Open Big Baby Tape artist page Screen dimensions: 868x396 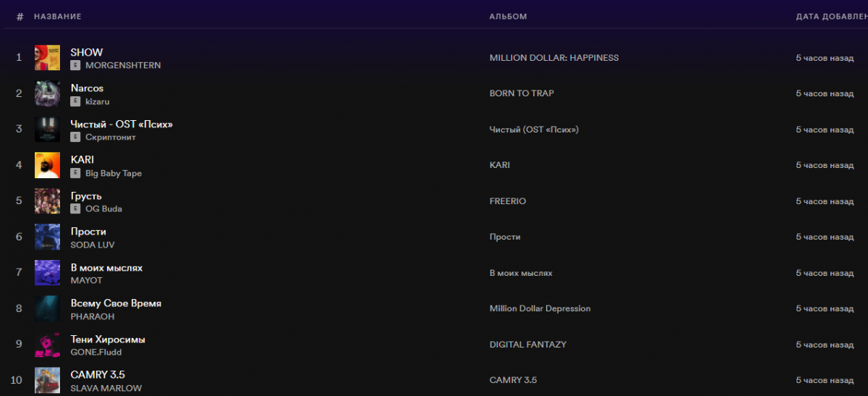click(114, 174)
